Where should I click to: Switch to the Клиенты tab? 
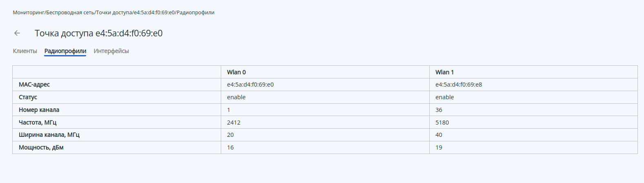click(25, 51)
